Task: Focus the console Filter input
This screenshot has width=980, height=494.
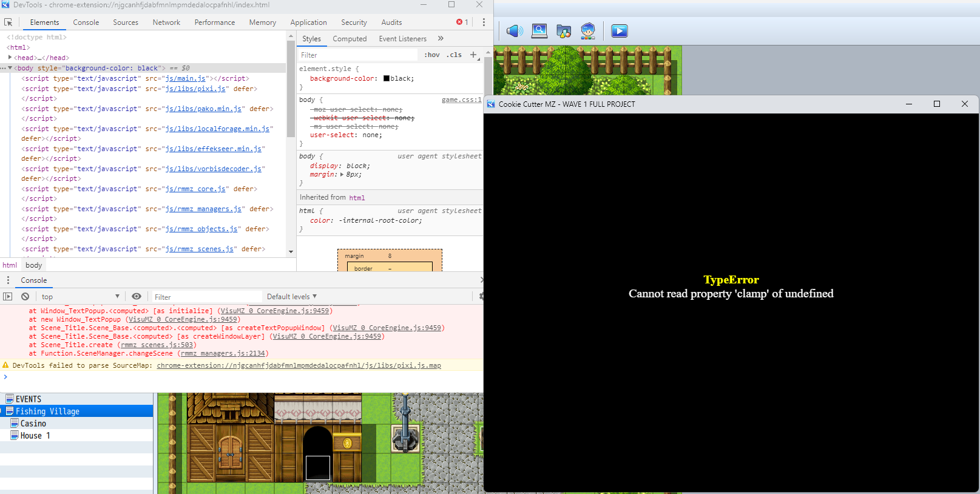Action: coord(206,297)
